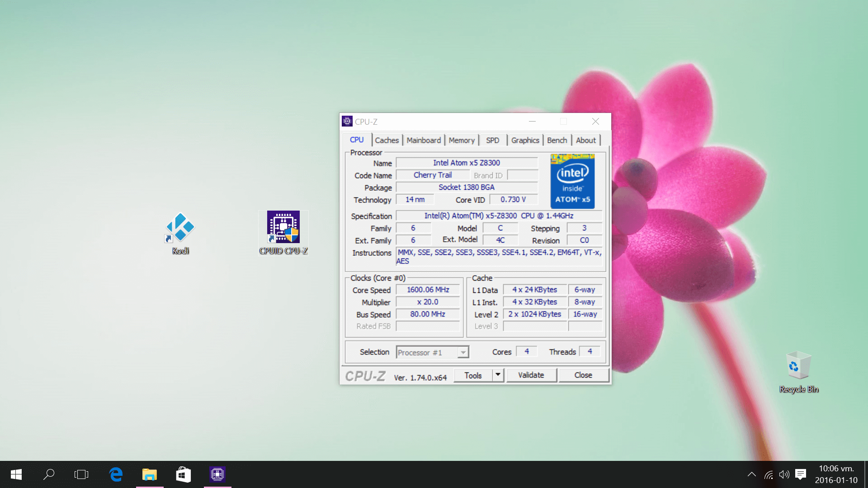868x488 pixels.
Task: Switch to the Mainboard tab
Action: pyautogui.click(x=424, y=141)
